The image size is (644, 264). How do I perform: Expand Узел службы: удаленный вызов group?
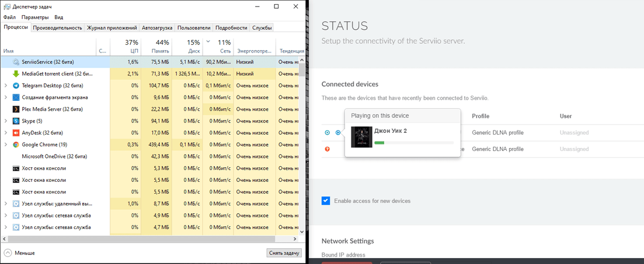[x=6, y=204]
